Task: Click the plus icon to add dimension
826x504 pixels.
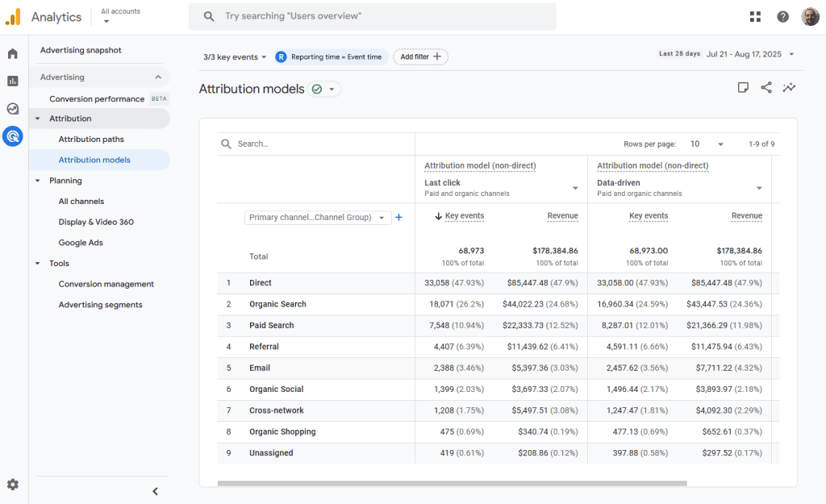Action: pyautogui.click(x=398, y=217)
